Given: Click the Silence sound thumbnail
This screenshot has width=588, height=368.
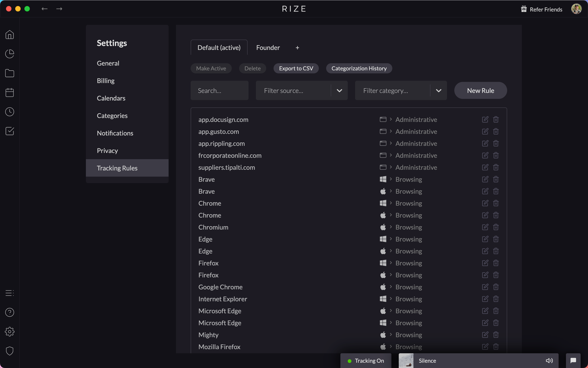Looking at the screenshot, I should (406, 360).
